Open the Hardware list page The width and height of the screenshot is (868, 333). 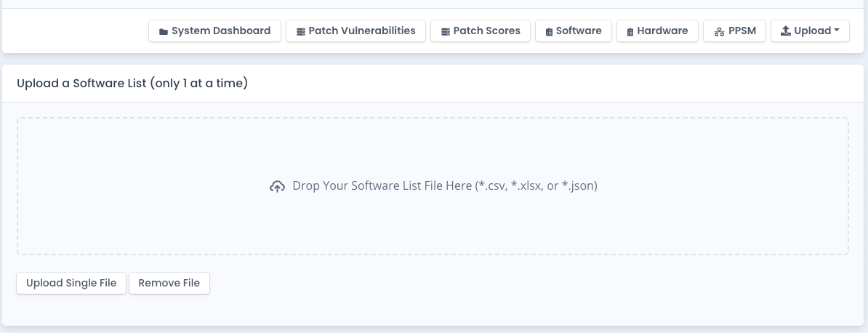tap(657, 31)
